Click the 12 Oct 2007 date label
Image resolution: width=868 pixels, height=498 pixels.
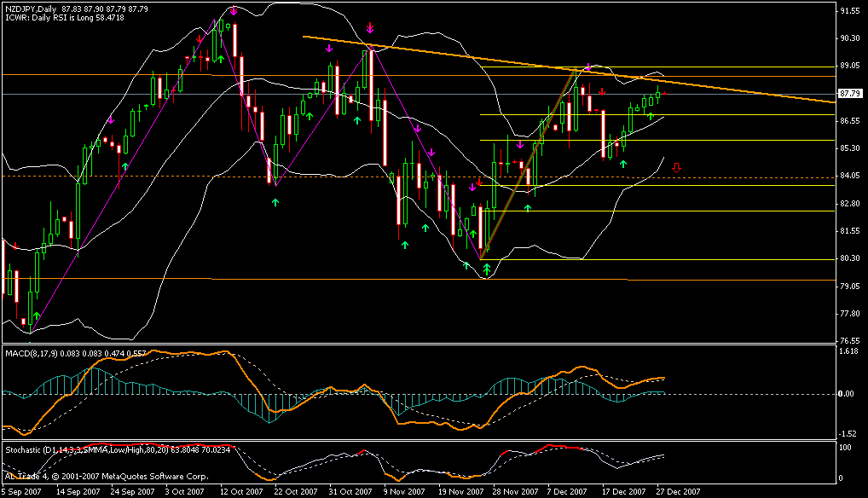click(x=241, y=491)
